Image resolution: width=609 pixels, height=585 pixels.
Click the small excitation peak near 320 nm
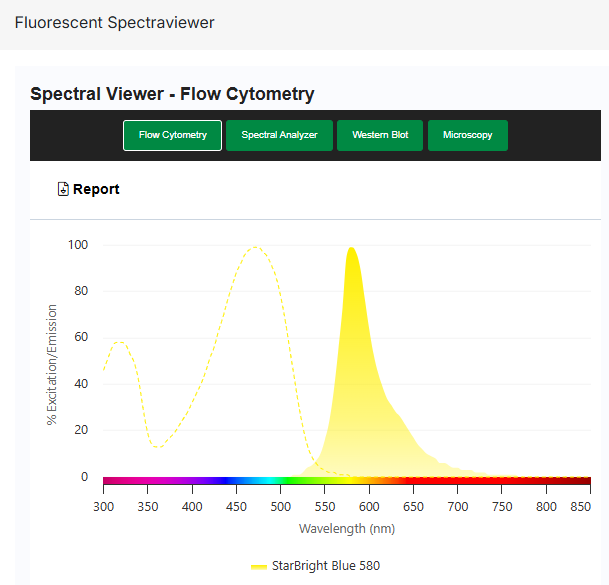point(120,343)
